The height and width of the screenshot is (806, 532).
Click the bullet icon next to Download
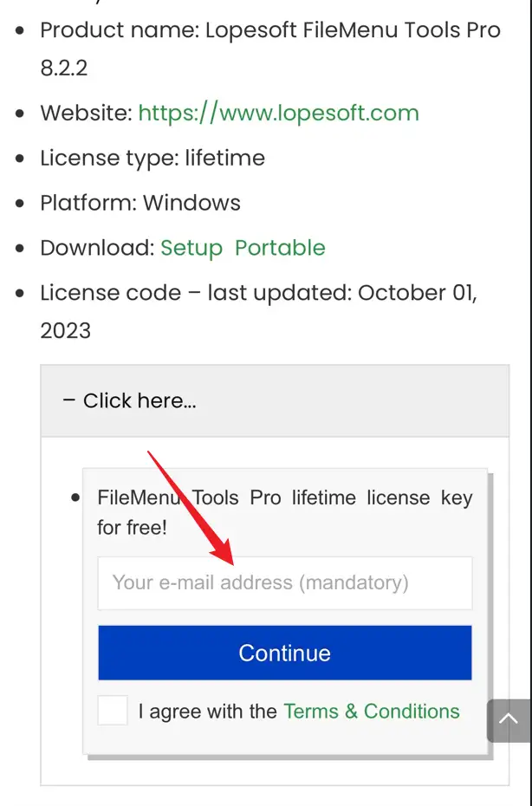pyautogui.click(x=21, y=249)
